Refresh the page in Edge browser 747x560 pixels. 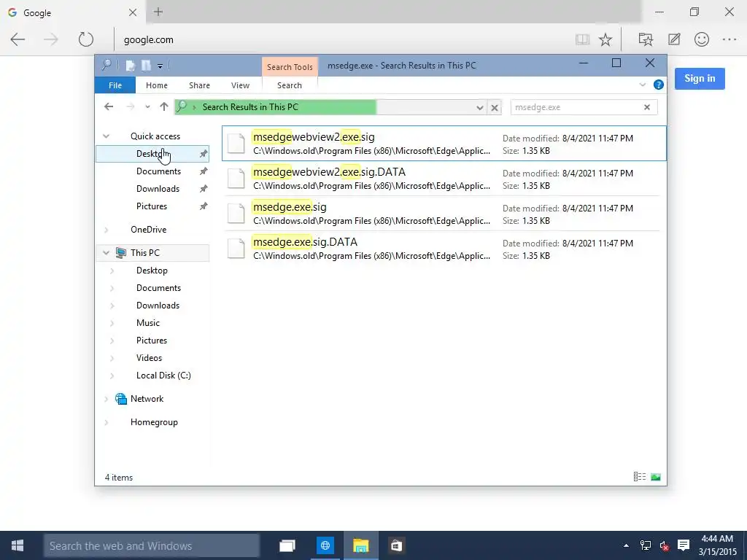click(x=86, y=39)
